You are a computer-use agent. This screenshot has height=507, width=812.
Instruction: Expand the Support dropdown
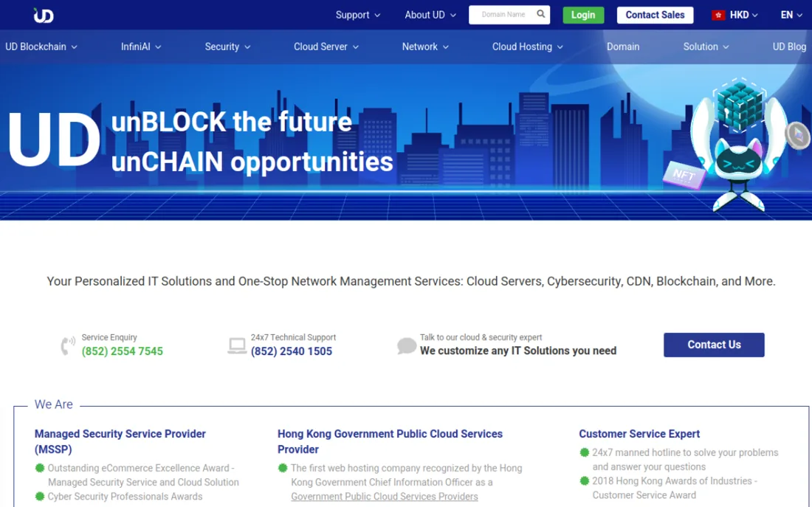point(358,15)
